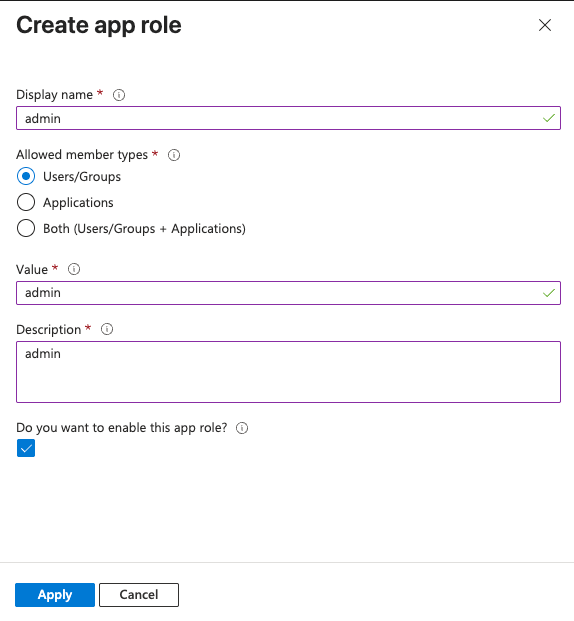Select the Applications radio option
The image size is (574, 621).
point(26,202)
